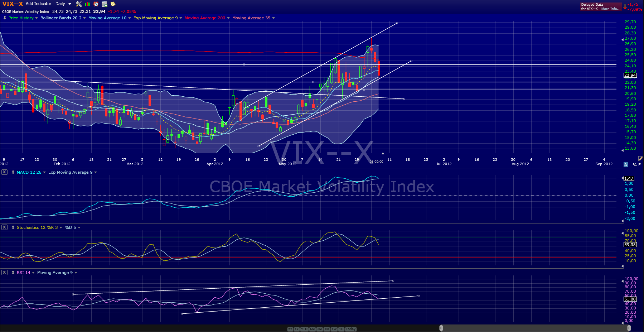Click reorder arrows beside Stochastics 12 %K 3
The width and height of the screenshot is (644, 332).
13,227
